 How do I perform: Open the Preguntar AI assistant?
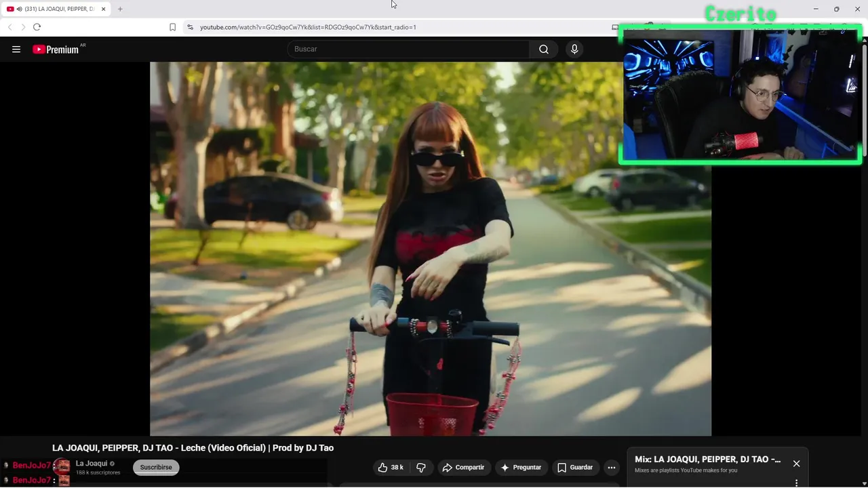pyautogui.click(x=521, y=468)
